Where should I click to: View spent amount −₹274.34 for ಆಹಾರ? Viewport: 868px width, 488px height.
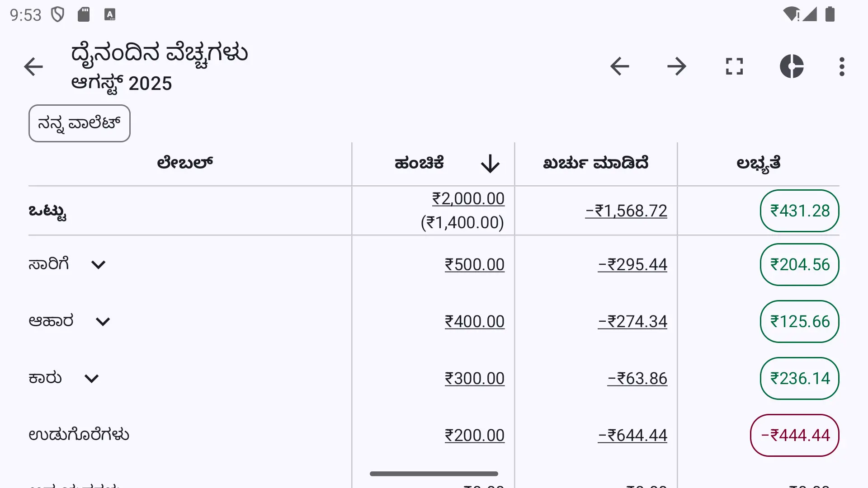(632, 322)
